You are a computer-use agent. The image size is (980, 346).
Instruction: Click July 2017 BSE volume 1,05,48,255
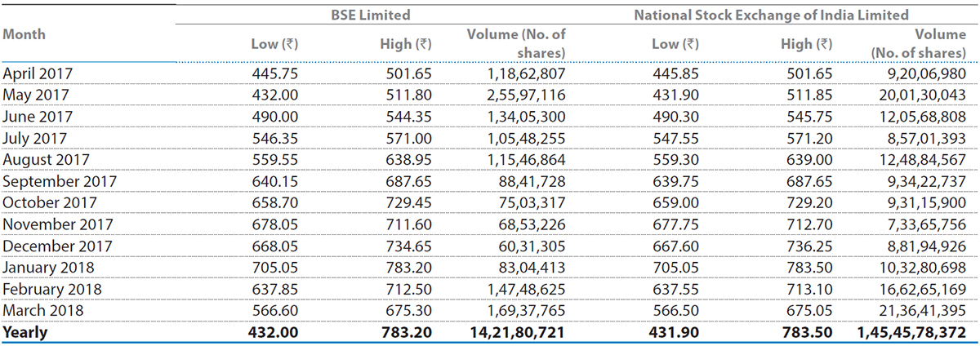click(523, 138)
